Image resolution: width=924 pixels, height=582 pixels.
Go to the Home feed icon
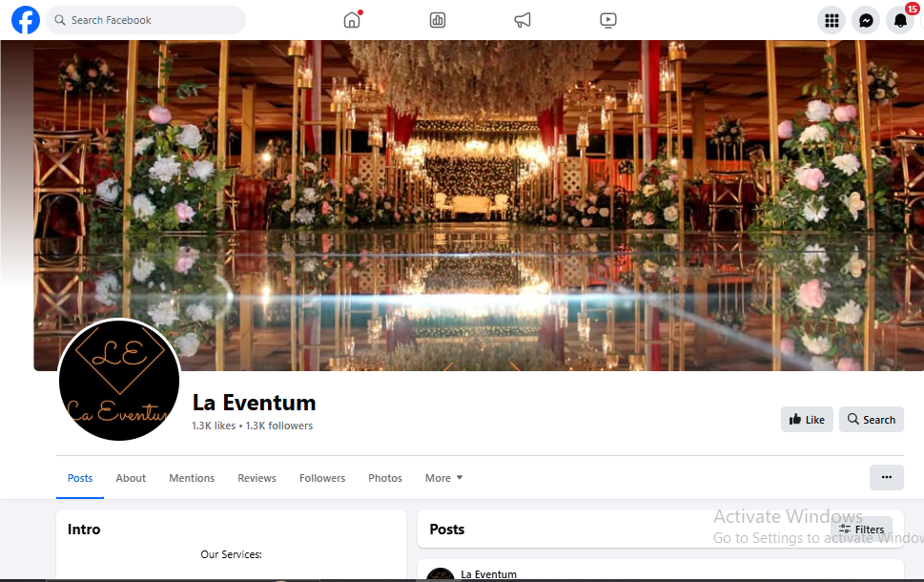(x=352, y=20)
